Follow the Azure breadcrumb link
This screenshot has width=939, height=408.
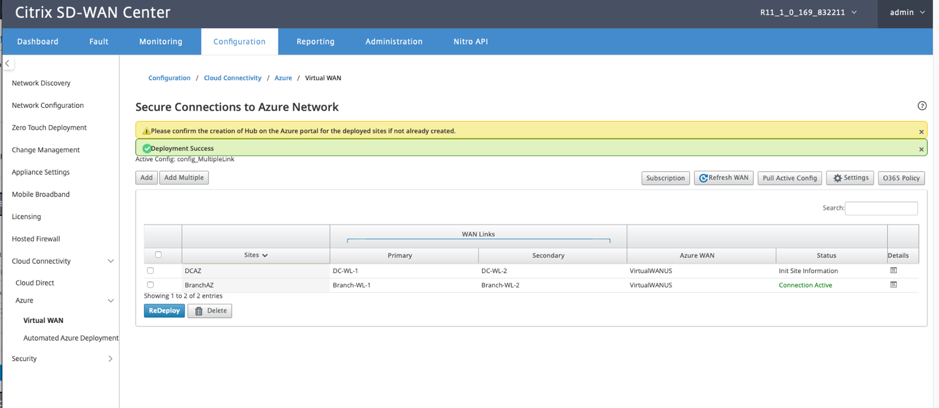[283, 78]
